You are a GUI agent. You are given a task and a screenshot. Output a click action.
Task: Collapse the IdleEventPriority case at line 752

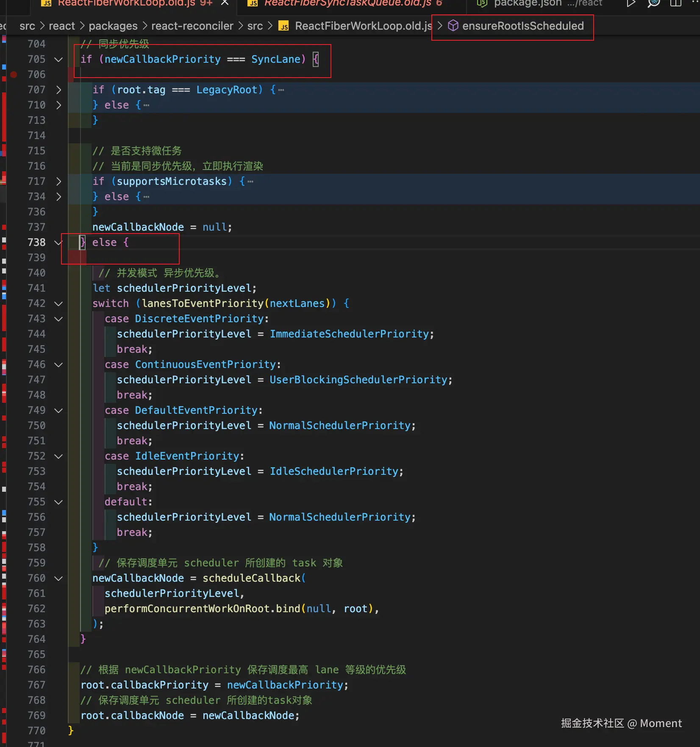tap(58, 456)
